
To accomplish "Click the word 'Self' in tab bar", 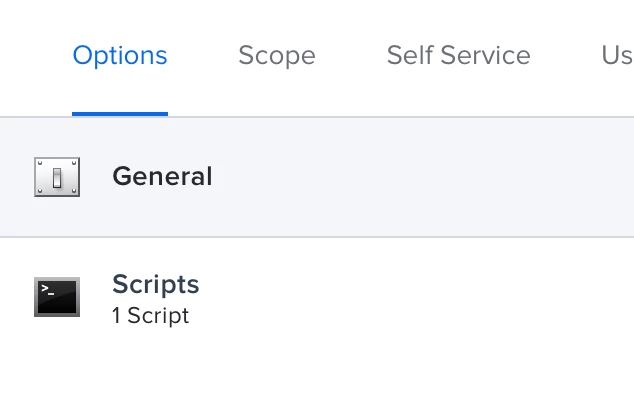I will pos(410,55).
